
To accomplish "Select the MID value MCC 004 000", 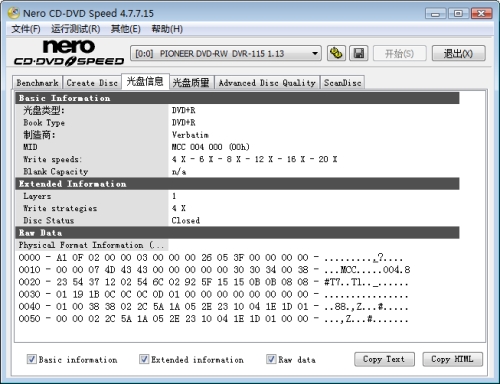I will point(210,147).
